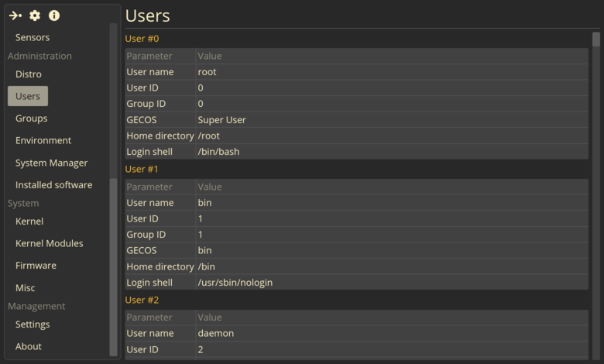Open System Manager in sidebar

pos(51,163)
